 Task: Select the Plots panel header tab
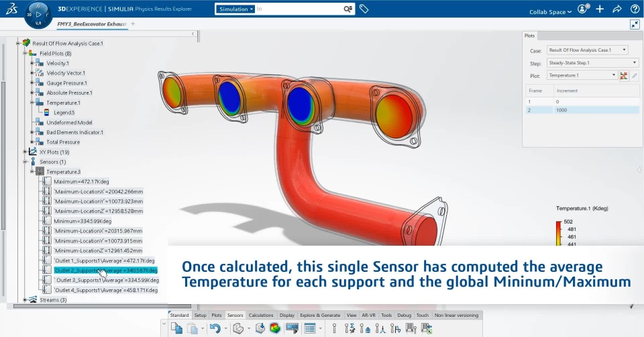pos(530,36)
